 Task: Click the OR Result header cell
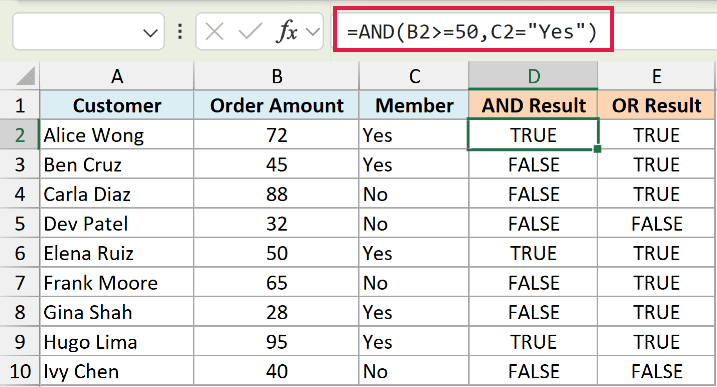click(x=657, y=105)
